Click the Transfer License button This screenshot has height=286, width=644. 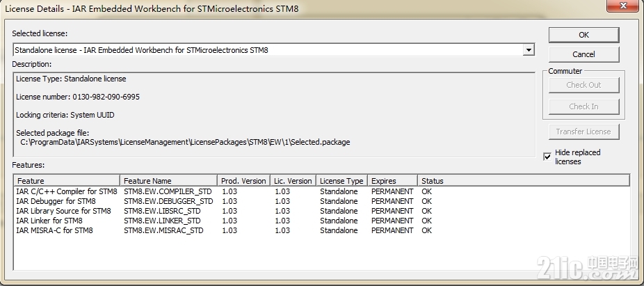click(583, 132)
